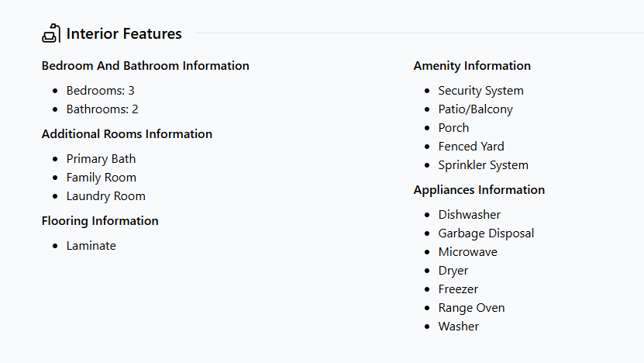Click the Interior Features heading
Viewport: 644px width, 363px height.
coord(124,34)
